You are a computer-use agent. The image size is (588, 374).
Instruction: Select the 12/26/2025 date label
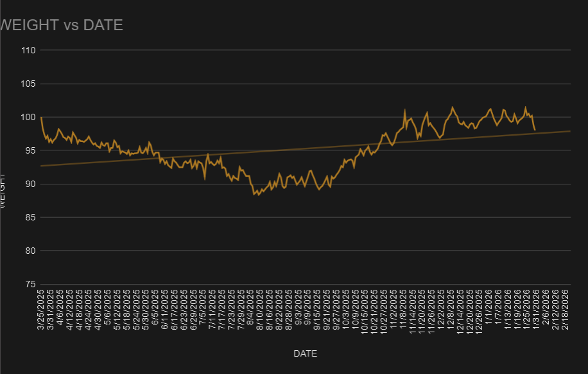point(480,311)
